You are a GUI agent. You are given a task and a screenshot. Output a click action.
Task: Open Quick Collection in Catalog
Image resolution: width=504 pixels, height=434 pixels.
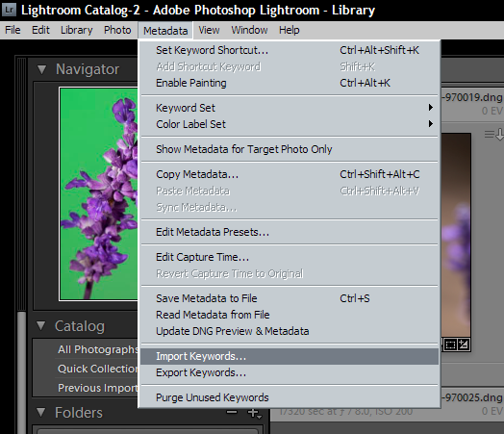(98, 369)
